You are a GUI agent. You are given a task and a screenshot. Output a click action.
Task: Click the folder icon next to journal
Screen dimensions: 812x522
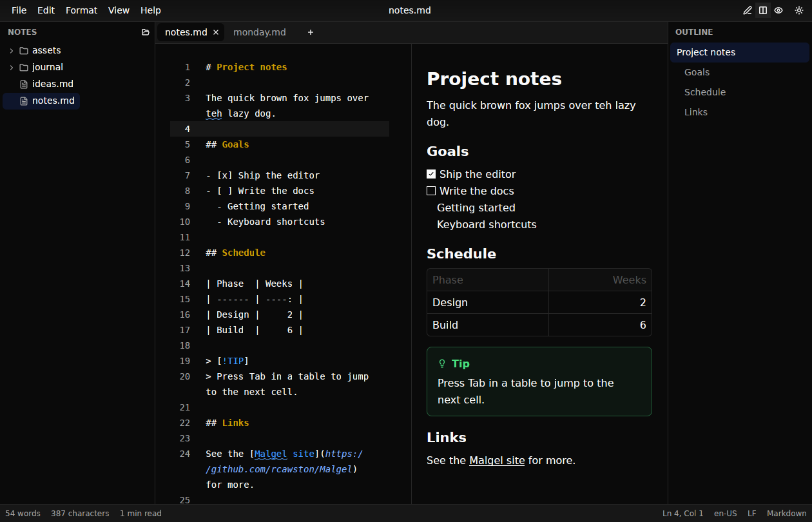click(24, 67)
